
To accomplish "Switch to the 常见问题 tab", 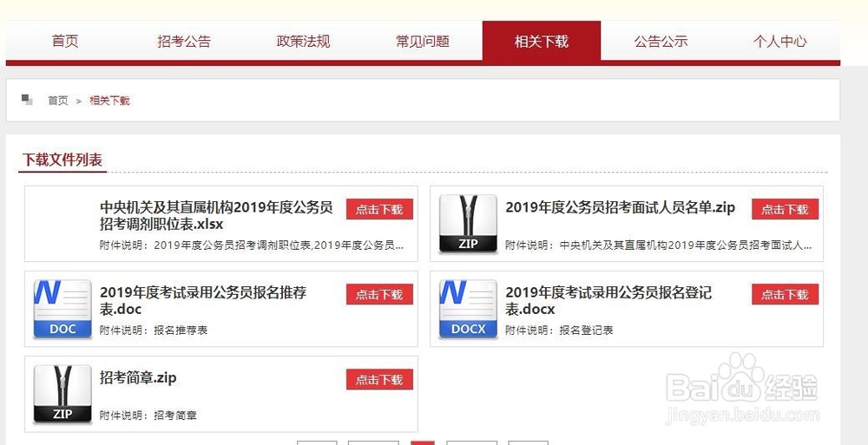I will tap(423, 41).
